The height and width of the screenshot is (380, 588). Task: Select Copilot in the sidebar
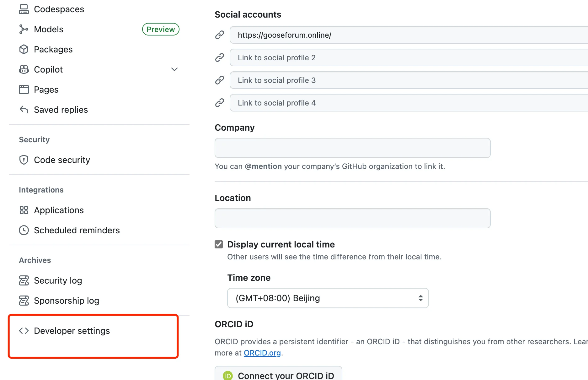point(48,69)
